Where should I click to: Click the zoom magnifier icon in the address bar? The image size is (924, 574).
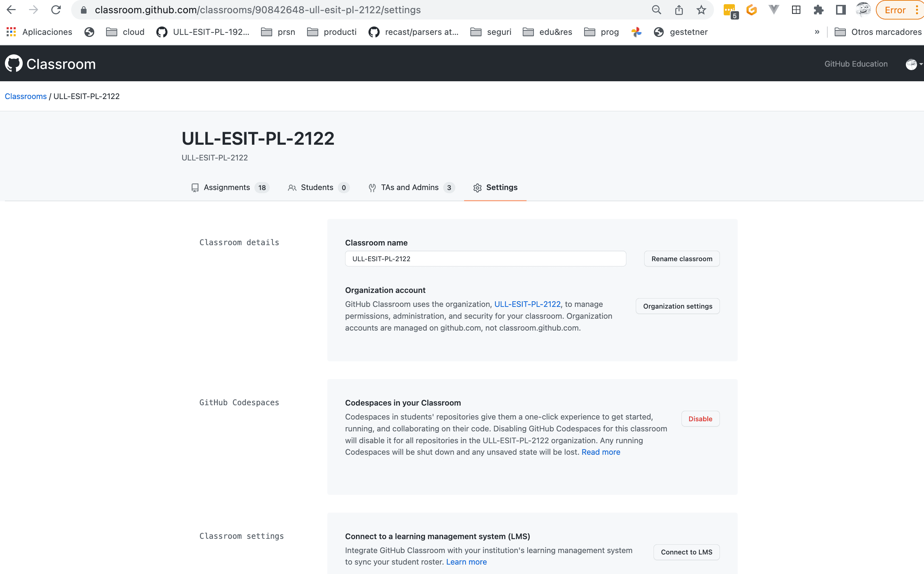click(x=656, y=10)
